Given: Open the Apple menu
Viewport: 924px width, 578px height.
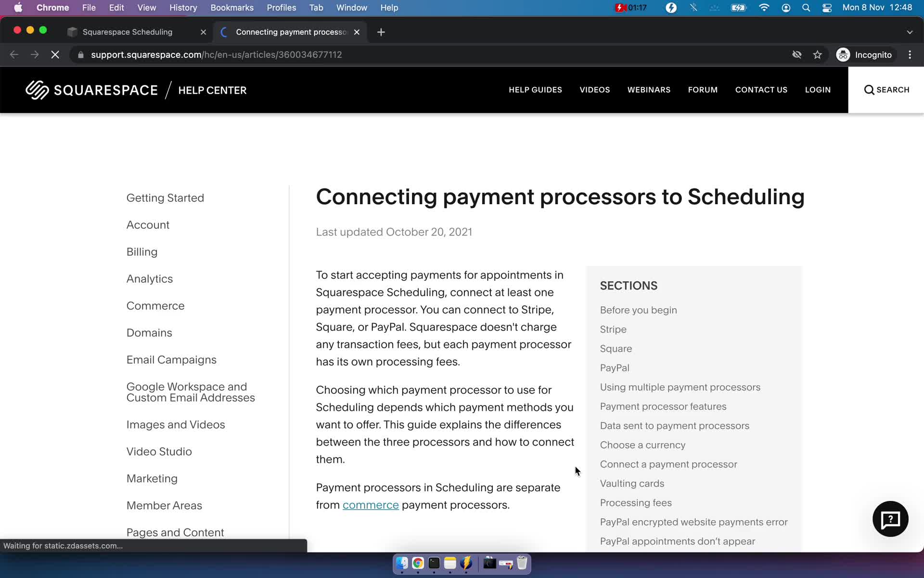Looking at the screenshot, I should click(x=18, y=8).
